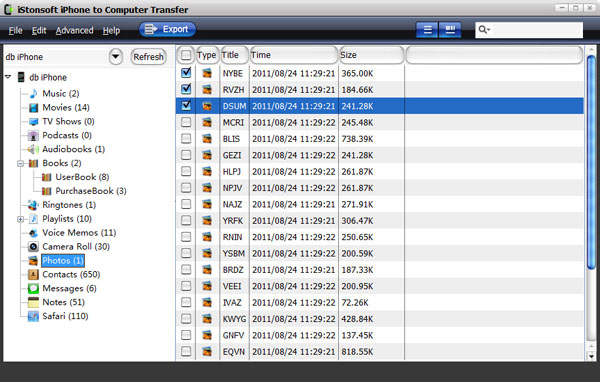Click the TV Shows monitor icon

[33, 122]
